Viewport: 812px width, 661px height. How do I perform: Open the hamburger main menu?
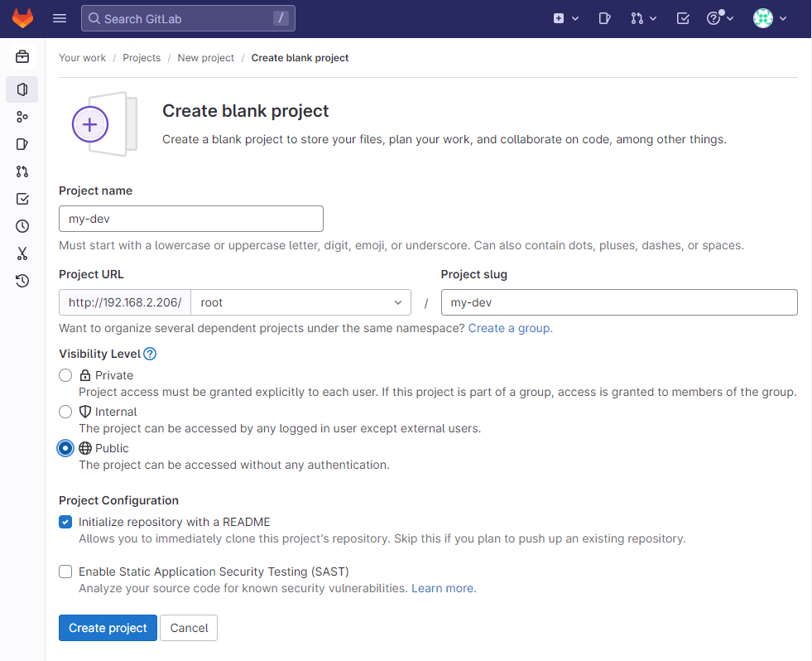60,19
